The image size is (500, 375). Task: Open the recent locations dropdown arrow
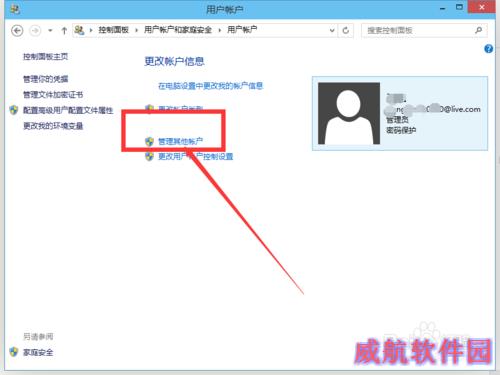50,31
